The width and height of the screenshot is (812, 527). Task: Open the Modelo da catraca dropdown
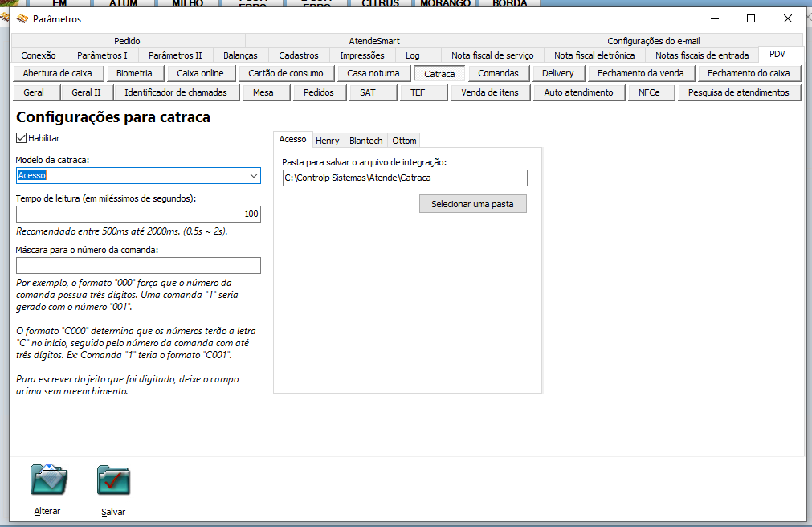(x=253, y=175)
